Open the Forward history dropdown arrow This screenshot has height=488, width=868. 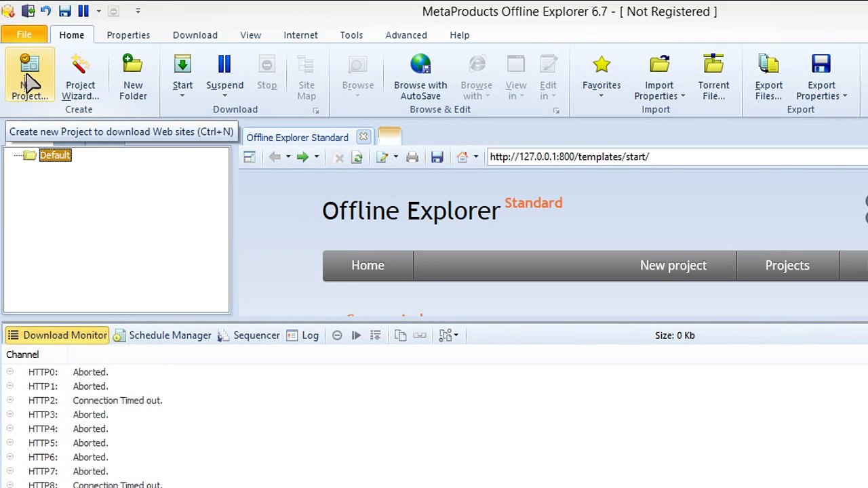[x=316, y=157]
